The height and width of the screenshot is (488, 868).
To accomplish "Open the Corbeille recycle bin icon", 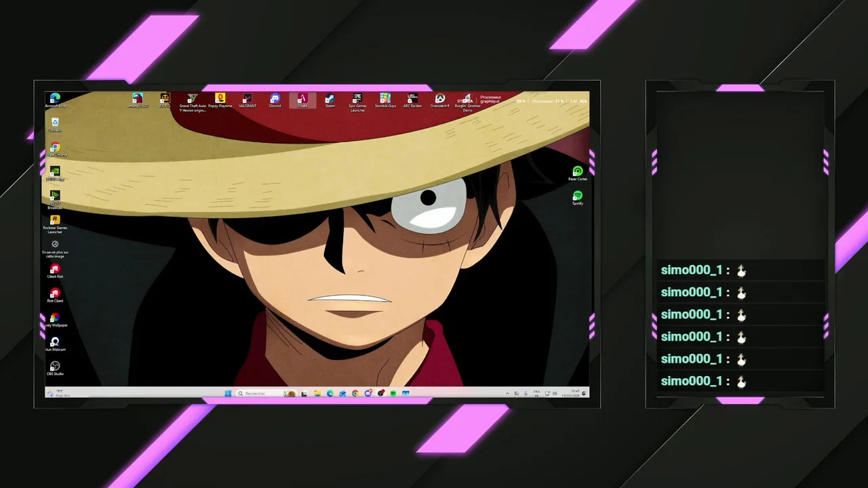I will point(56,125).
